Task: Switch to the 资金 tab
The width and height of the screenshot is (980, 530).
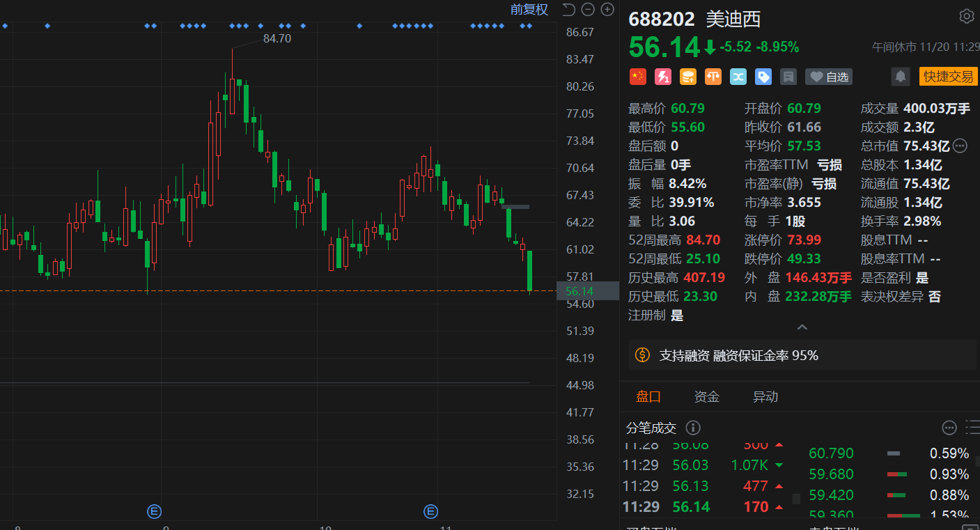Action: point(706,397)
